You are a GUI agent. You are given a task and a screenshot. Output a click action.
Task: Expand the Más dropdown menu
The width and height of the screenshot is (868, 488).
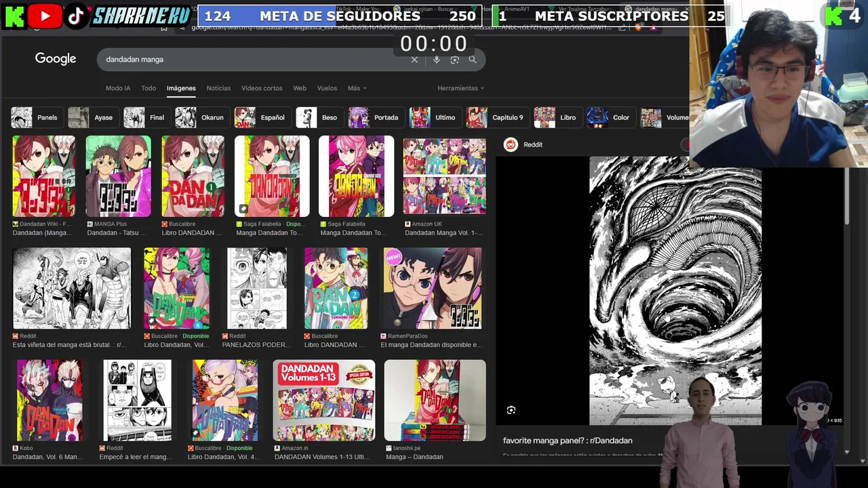click(357, 88)
